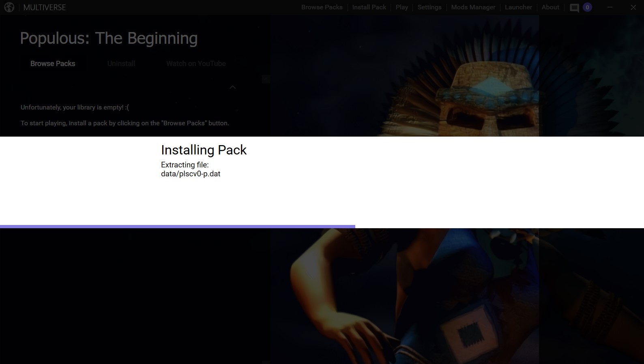The width and height of the screenshot is (644, 364).
Task: Click the 'Unfortunately, your library is empty' message
Action: click(75, 107)
